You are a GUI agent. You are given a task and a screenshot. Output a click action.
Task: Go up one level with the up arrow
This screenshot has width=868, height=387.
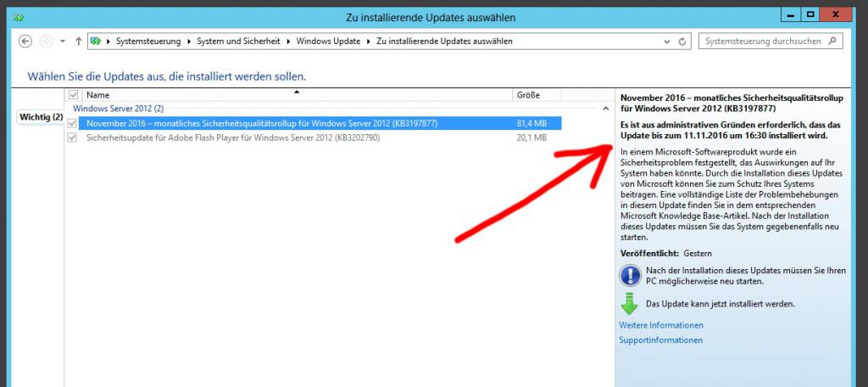click(78, 42)
